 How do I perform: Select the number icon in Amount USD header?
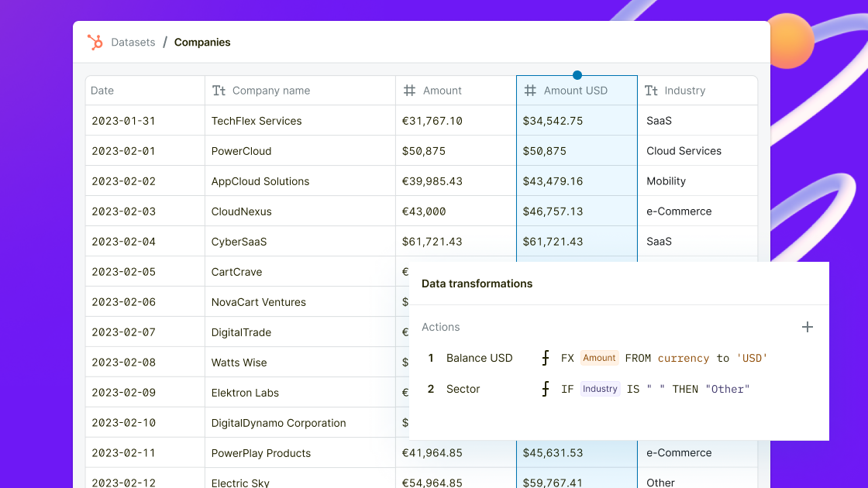click(x=530, y=91)
